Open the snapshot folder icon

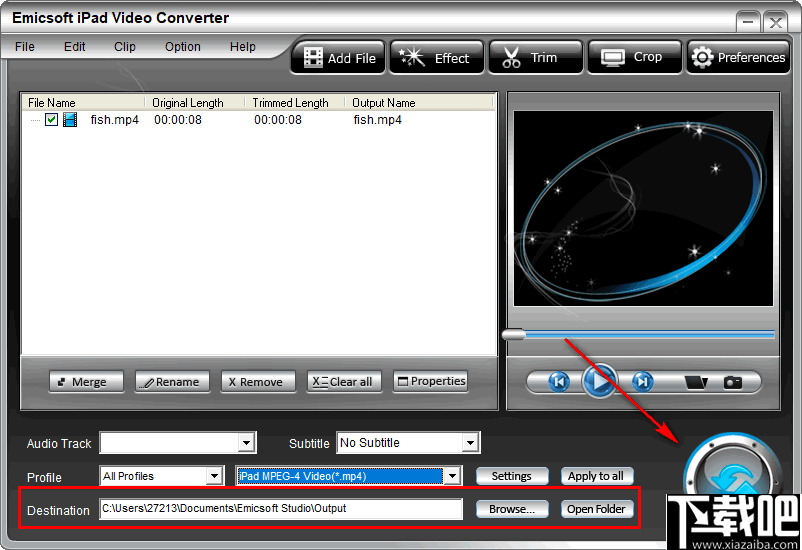click(696, 382)
